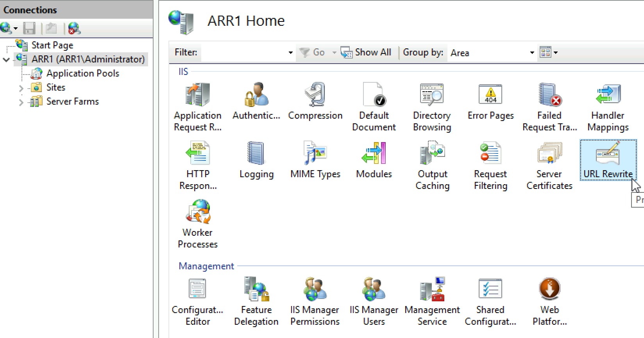Open the MIME Types feature

point(315,160)
